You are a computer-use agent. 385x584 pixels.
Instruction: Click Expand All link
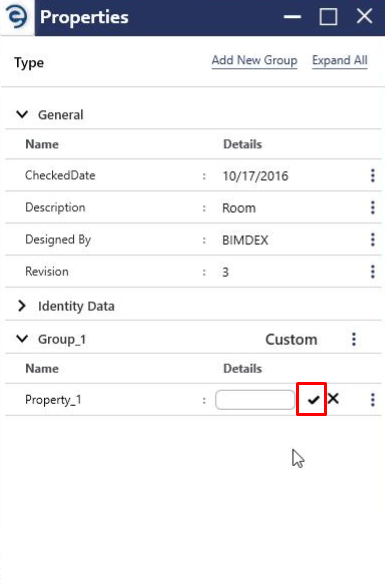tap(340, 60)
